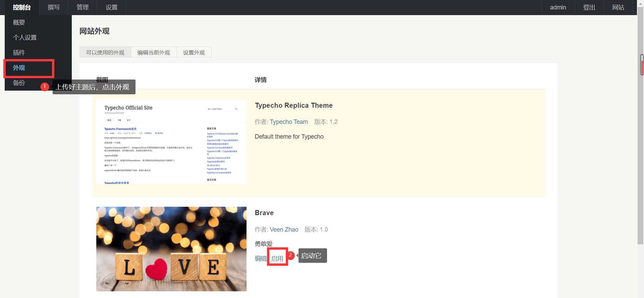Click 编辑 for the Brave theme
644x298 pixels.
(261, 258)
